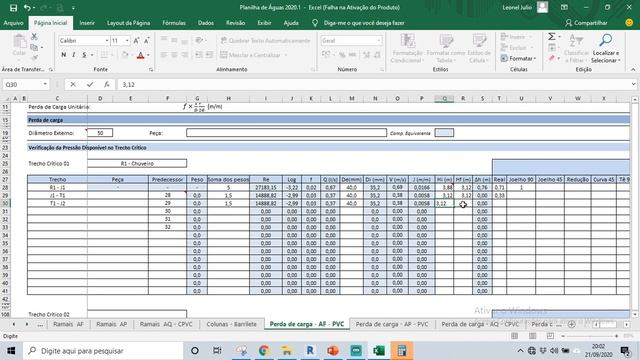Click the zoom slider in status bar

[x=590, y=336]
